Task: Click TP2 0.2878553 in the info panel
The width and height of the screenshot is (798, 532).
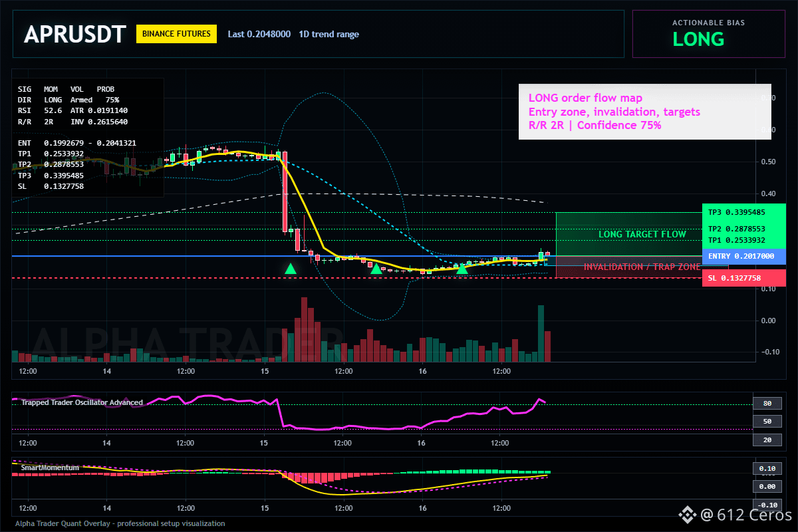Action: (51, 164)
